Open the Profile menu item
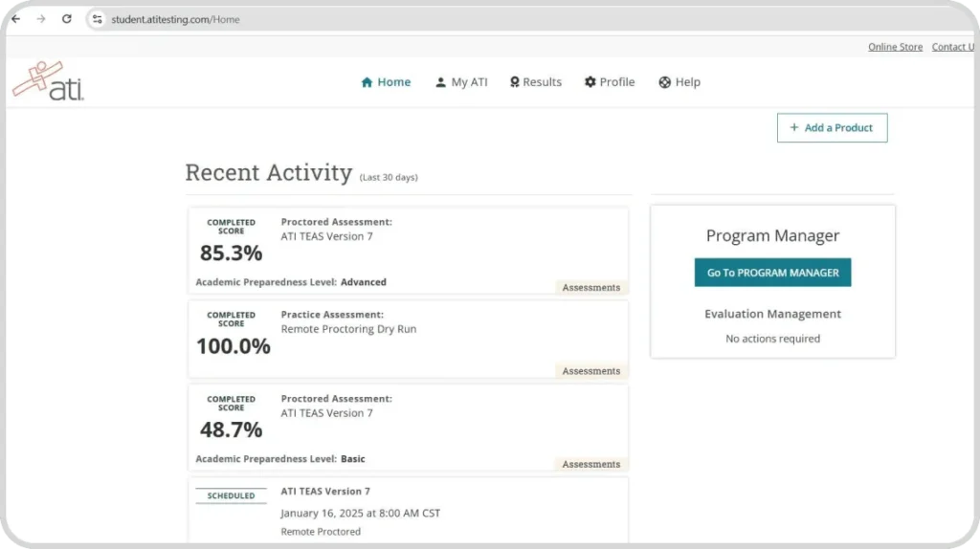 pyautogui.click(x=610, y=82)
